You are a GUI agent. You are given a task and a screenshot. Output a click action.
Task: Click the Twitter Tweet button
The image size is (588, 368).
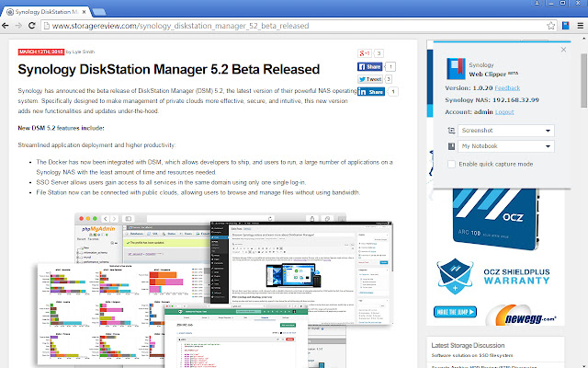369,80
